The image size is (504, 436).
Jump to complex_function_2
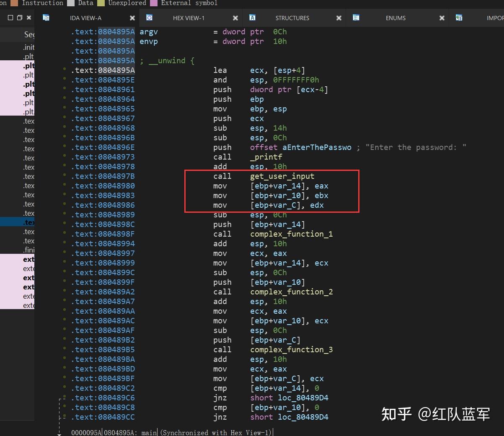[x=291, y=292]
